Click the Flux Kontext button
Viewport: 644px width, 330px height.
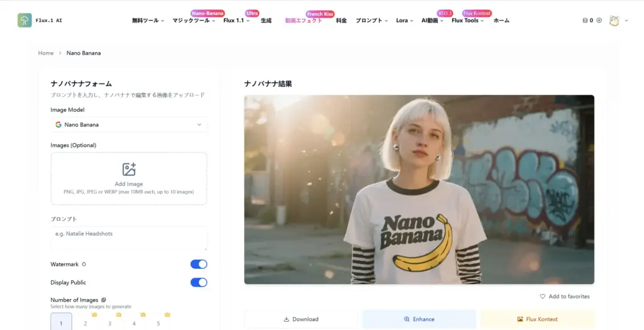pyautogui.click(x=537, y=319)
